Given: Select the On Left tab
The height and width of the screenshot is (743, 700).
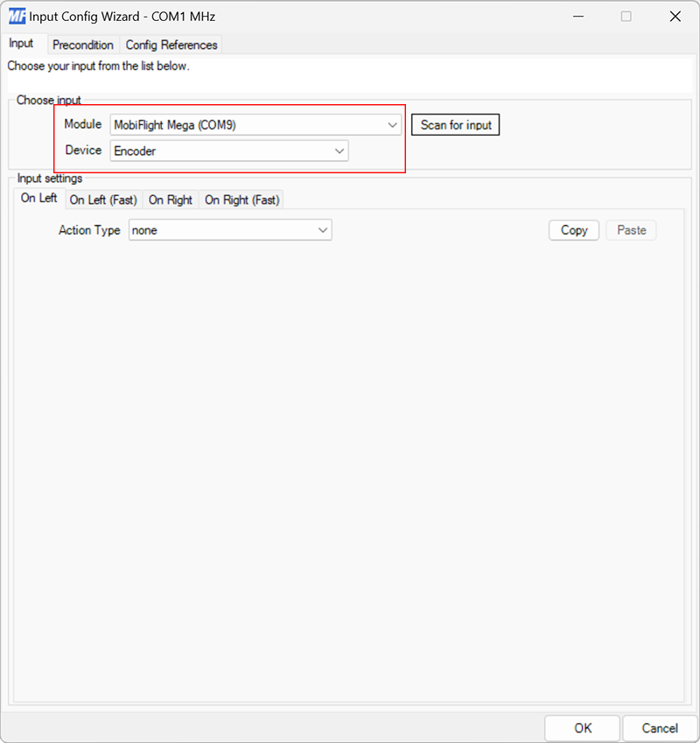Looking at the screenshot, I should (38, 199).
